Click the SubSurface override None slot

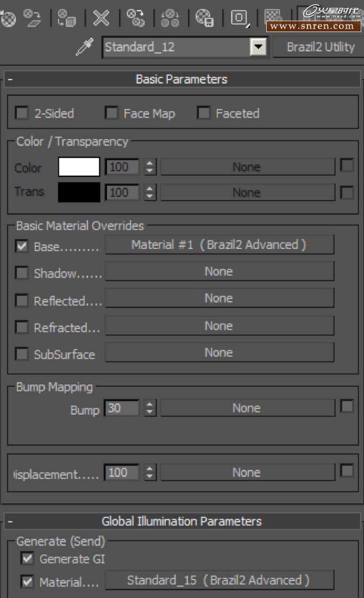click(x=219, y=352)
